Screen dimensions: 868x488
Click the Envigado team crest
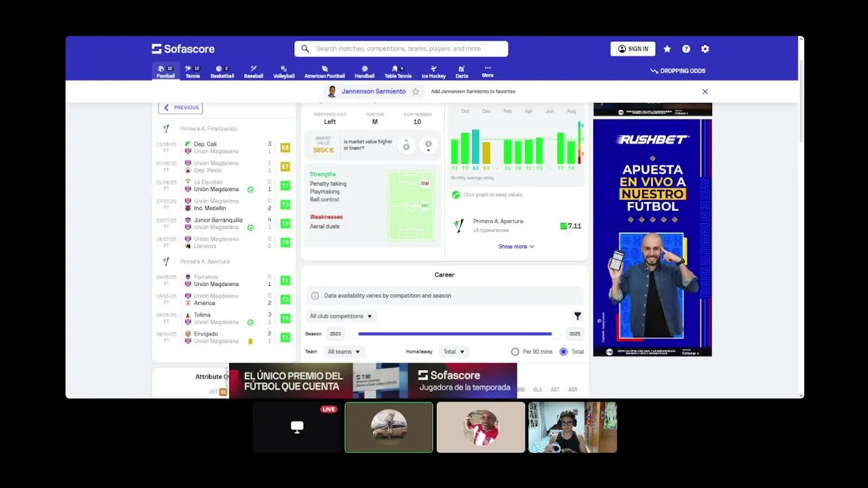point(188,334)
